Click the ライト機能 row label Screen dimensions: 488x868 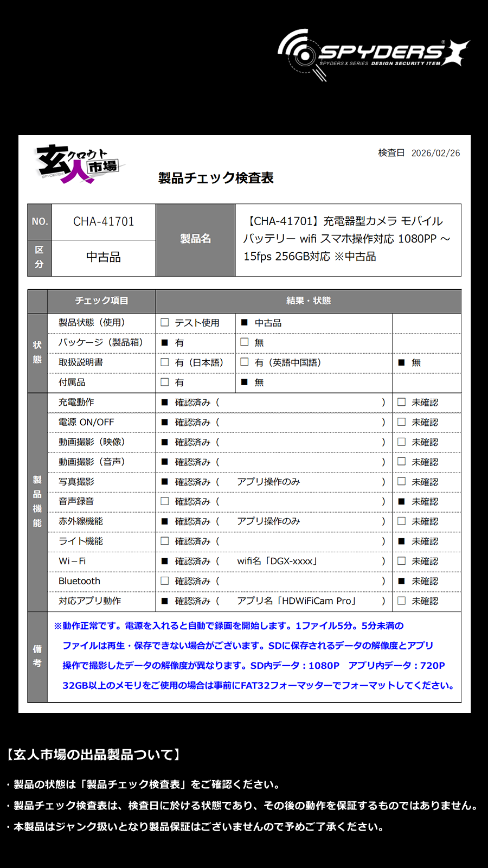point(81,541)
